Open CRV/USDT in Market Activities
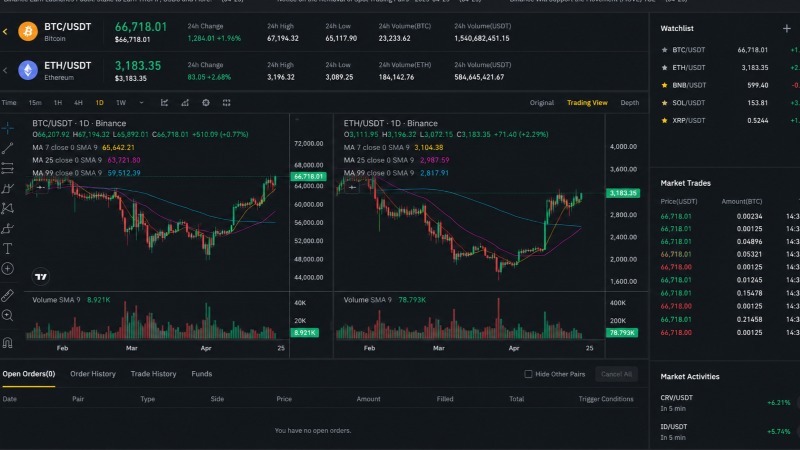This screenshot has width=800, height=450. point(677,398)
